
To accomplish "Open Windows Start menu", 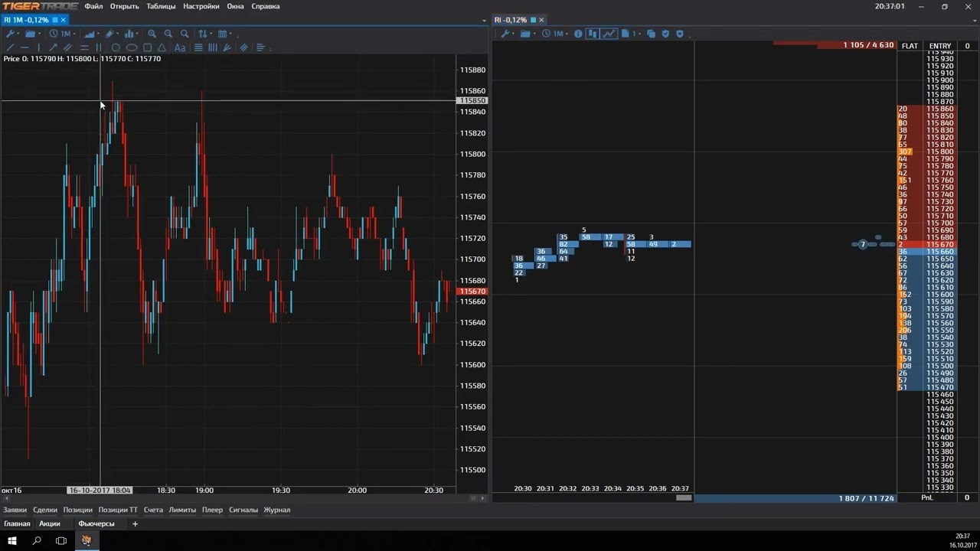I will click(12, 540).
